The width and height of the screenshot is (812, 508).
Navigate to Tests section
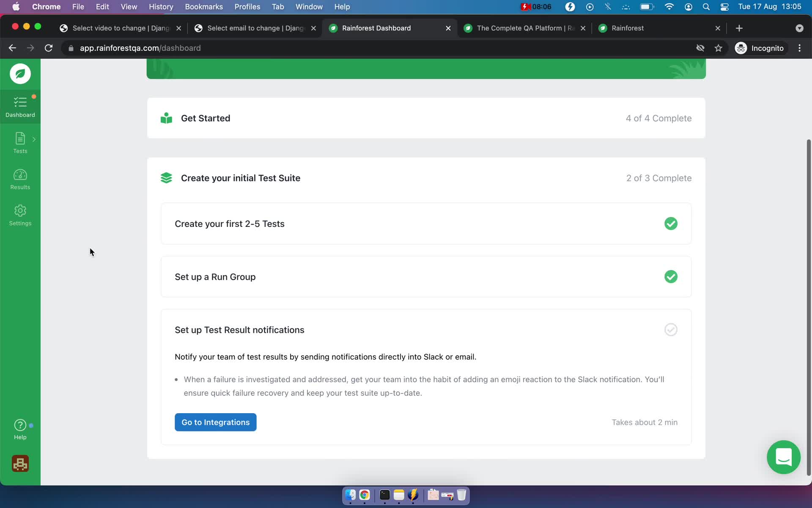tap(20, 143)
